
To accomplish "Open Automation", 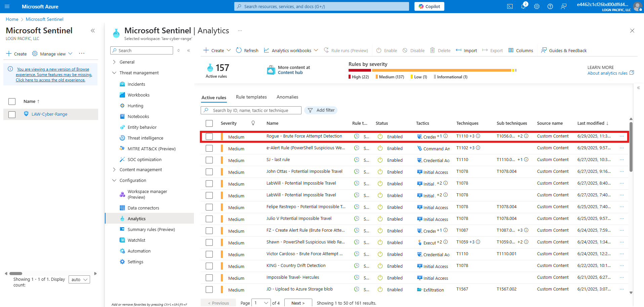I will click(x=139, y=251).
